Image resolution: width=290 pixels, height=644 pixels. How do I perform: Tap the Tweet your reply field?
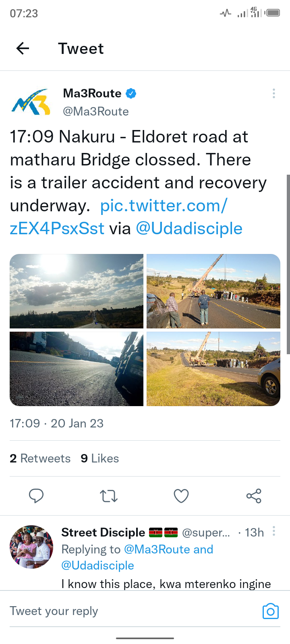(133, 611)
